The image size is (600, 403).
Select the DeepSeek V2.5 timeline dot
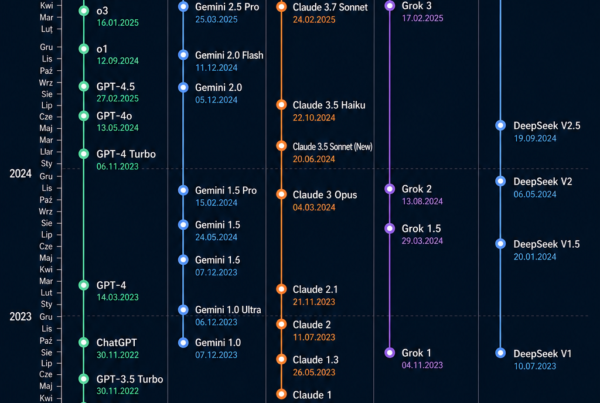[x=500, y=126]
